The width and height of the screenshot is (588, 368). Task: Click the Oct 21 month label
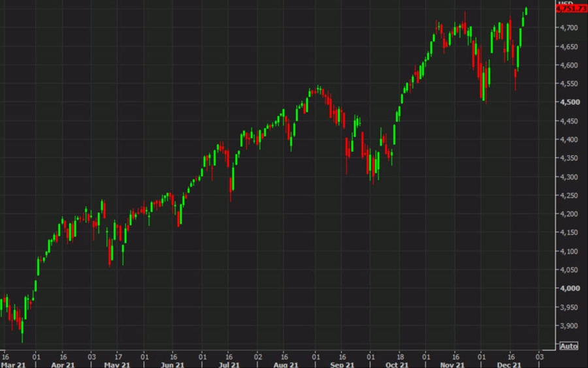397,363
